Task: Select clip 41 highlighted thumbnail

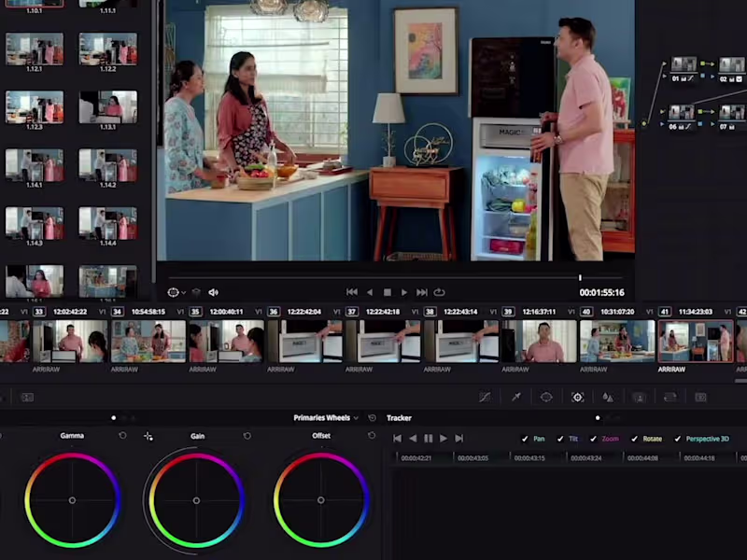Action: (x=696, y=342)
